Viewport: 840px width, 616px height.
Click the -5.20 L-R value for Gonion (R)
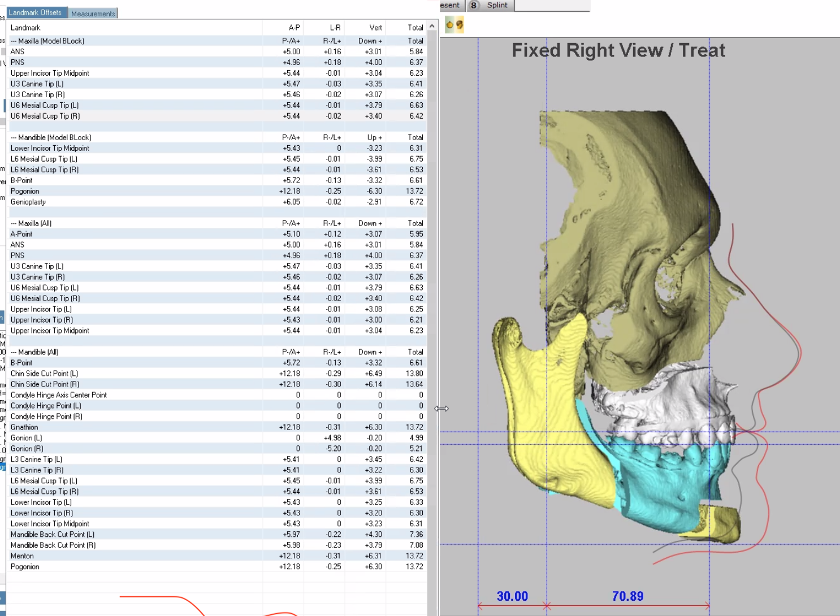334,449
